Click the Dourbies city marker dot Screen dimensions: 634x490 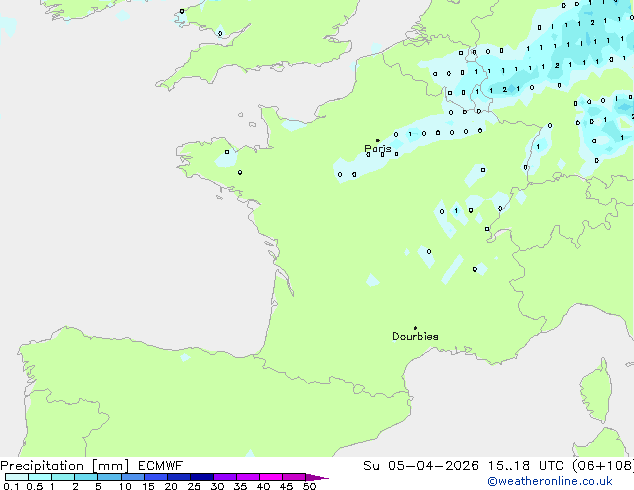tap(415, 328)
